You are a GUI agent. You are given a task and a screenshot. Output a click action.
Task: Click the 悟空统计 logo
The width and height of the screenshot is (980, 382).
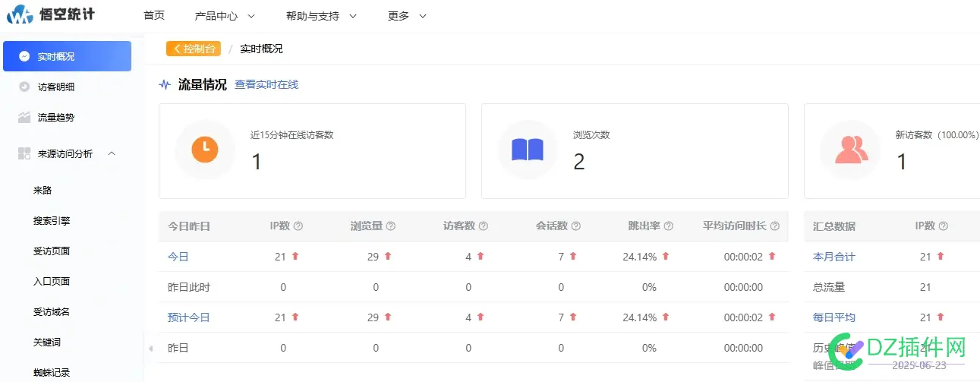pos(51,14)
